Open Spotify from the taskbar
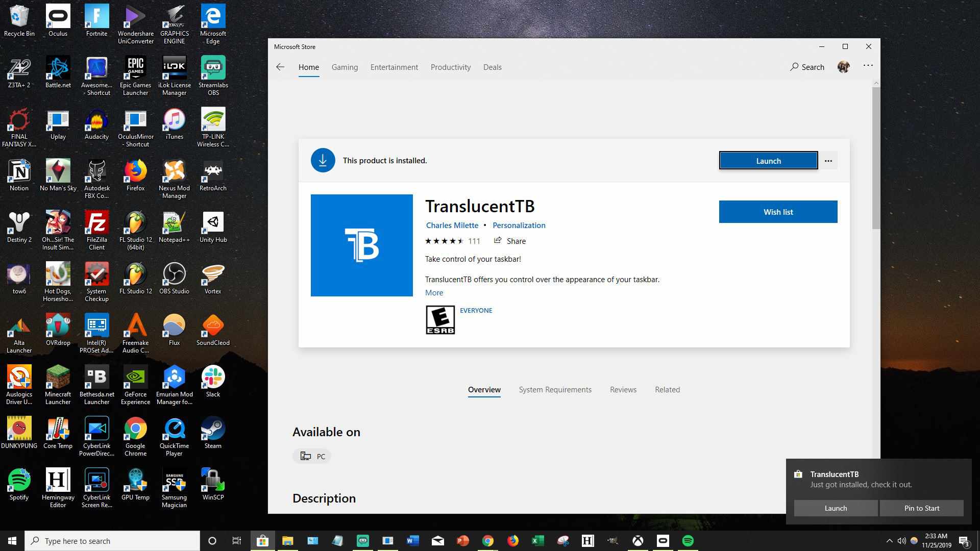Viewport: 980px width, 551px height. [x=688, y=541]
